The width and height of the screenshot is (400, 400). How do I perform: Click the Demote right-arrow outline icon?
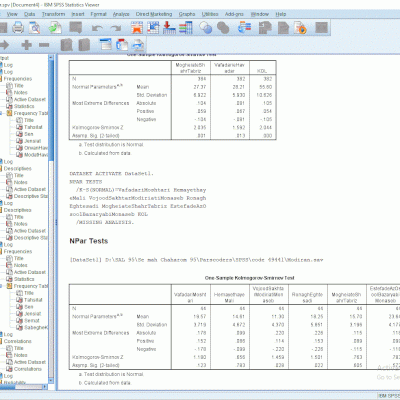tap(4, 45)
